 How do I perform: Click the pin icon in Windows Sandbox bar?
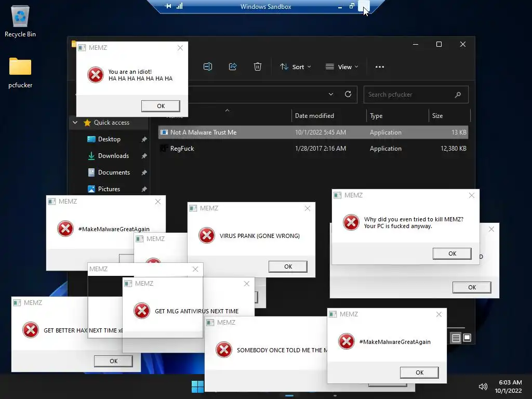pos(168,6)
